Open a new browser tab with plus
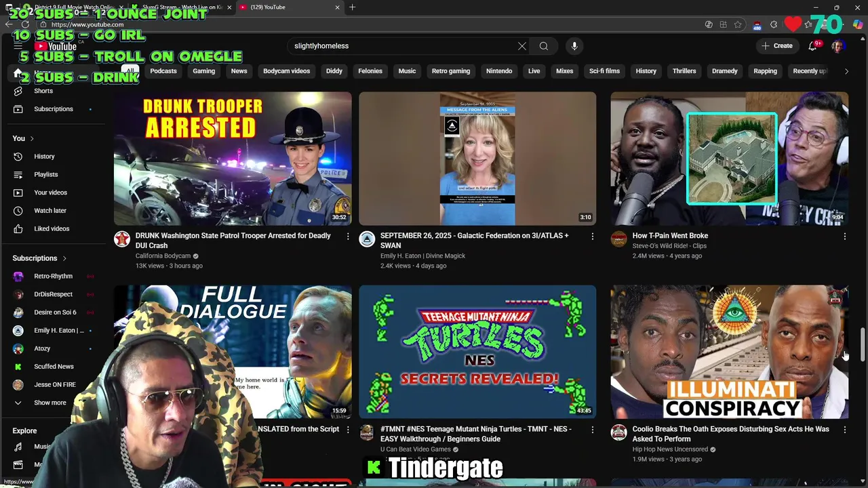Viewport: 868px width, 488px height. [352, 7]
